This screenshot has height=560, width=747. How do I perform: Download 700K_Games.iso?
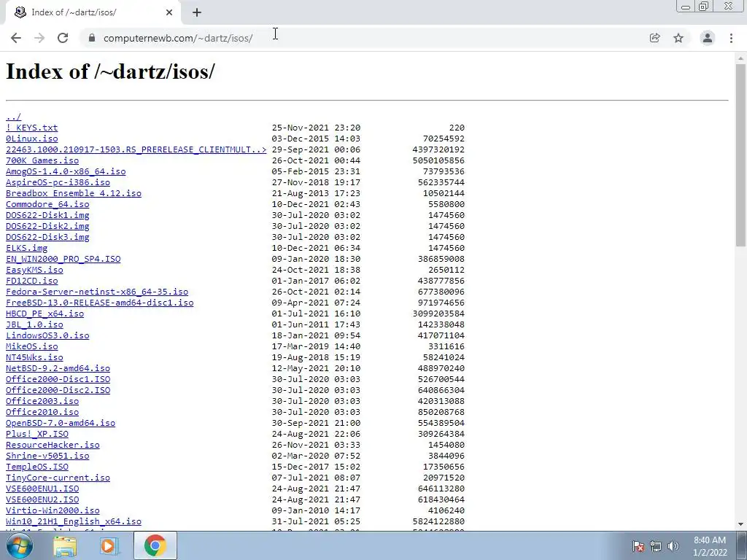(42, 160)
